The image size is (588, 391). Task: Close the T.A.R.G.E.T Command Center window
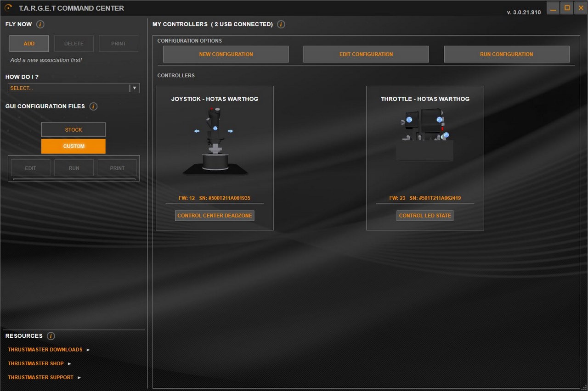(x=581, y=8)
